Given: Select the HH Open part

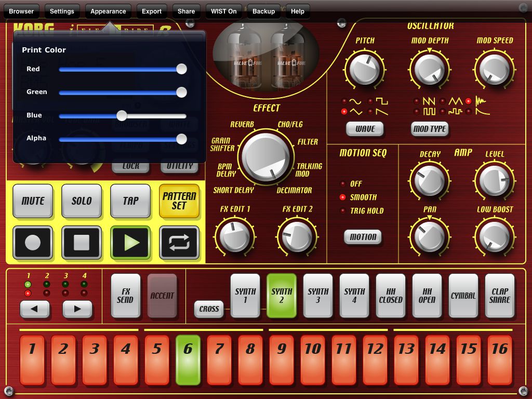Looking at the screenshot, I should point(427,296).
